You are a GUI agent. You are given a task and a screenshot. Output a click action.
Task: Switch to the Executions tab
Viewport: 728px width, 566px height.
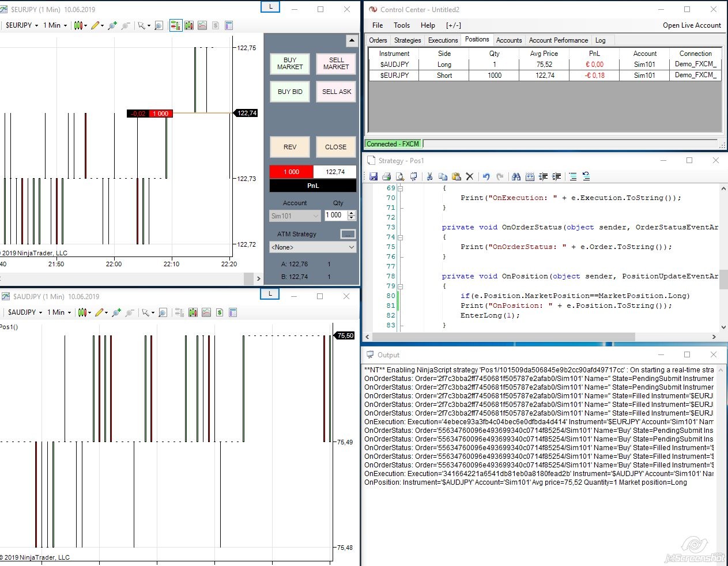click(443, 40)
